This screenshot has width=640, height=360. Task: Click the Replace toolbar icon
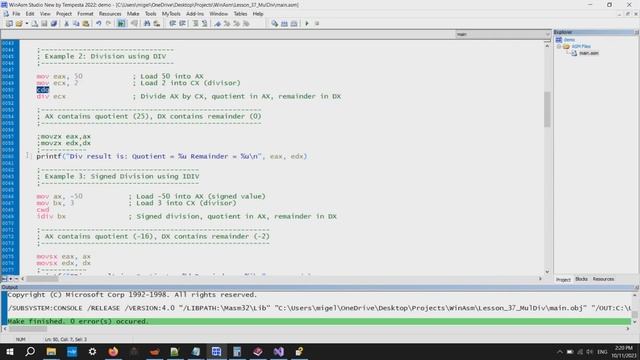point(157,24)
